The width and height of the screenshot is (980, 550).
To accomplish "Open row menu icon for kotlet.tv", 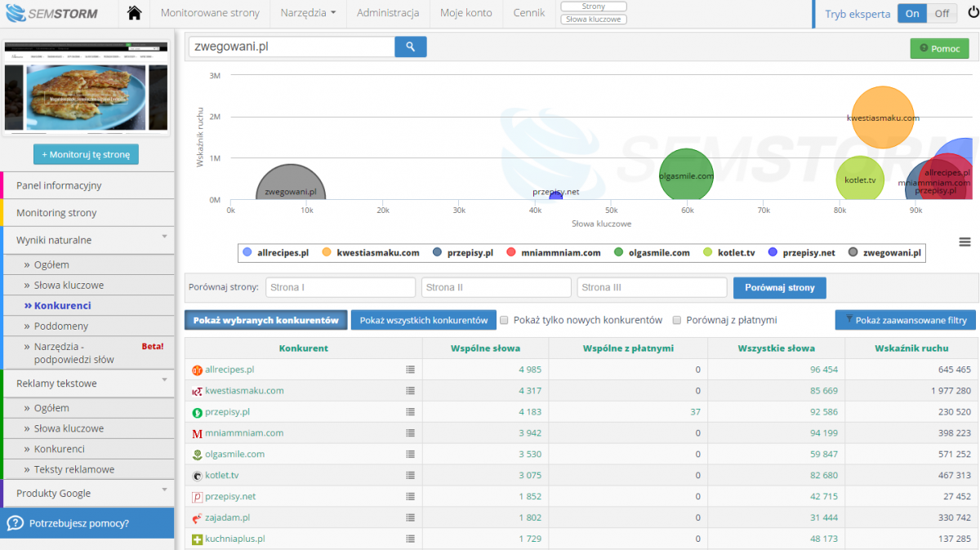I will coord(411,476).
